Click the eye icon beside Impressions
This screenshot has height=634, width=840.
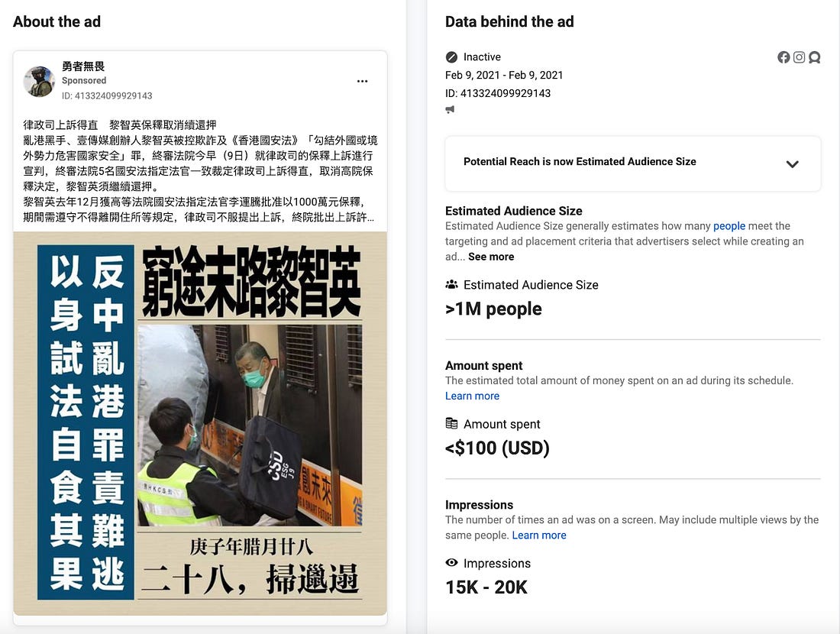click(451, 562)
